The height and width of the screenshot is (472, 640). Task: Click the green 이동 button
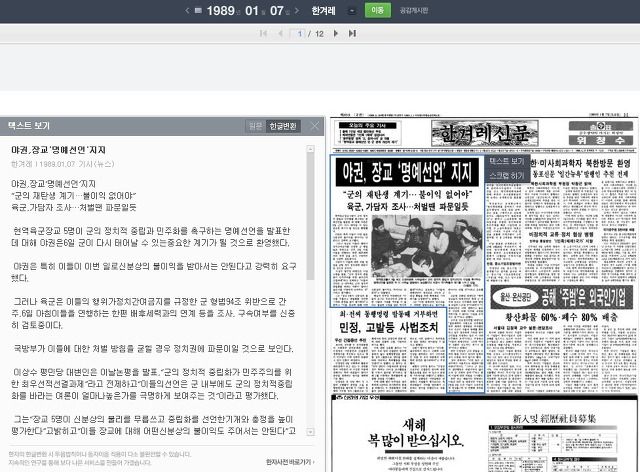coord(378,11)
